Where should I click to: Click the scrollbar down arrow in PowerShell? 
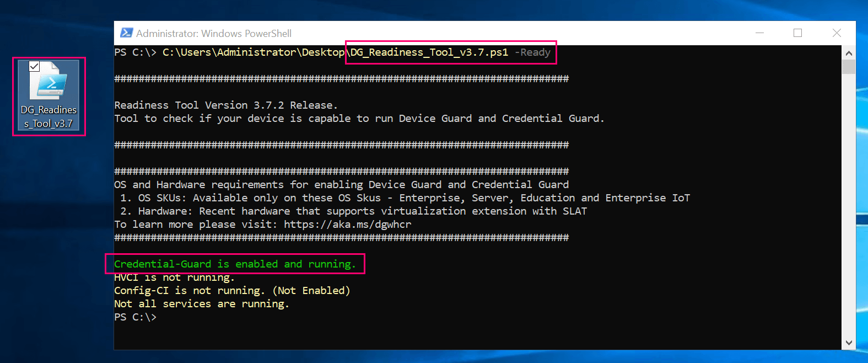[849, 343]
